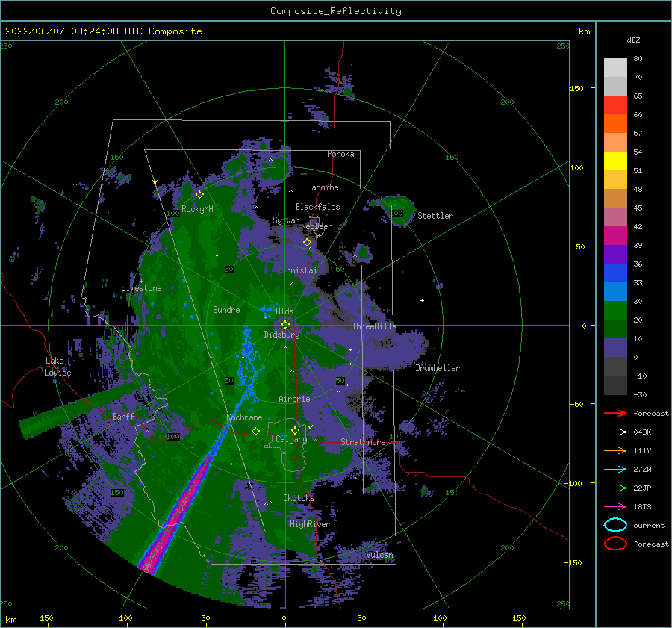Select the slate-blue 0-10 dBZ swatch
Viewport: 672px width, 628px height.
coord(615,348)
